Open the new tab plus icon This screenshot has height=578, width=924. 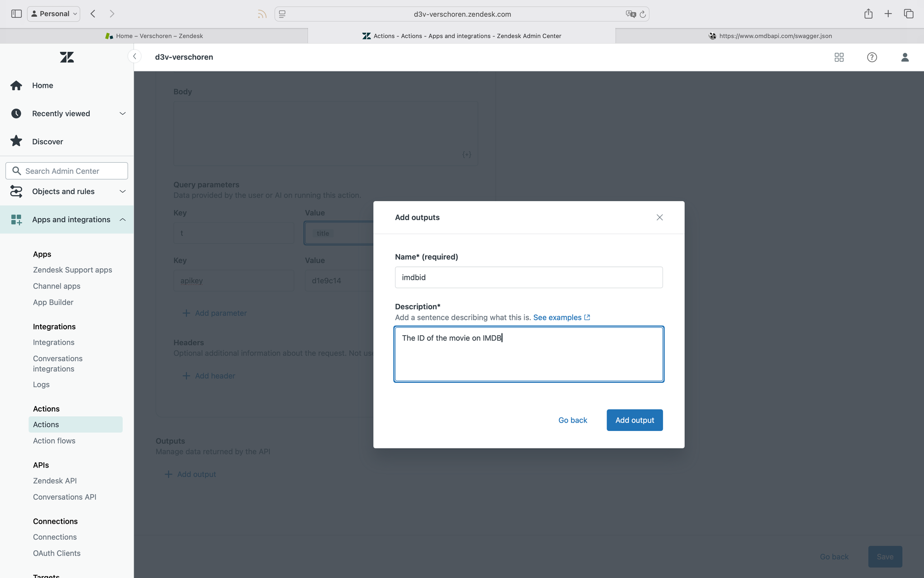coord(888,14)
